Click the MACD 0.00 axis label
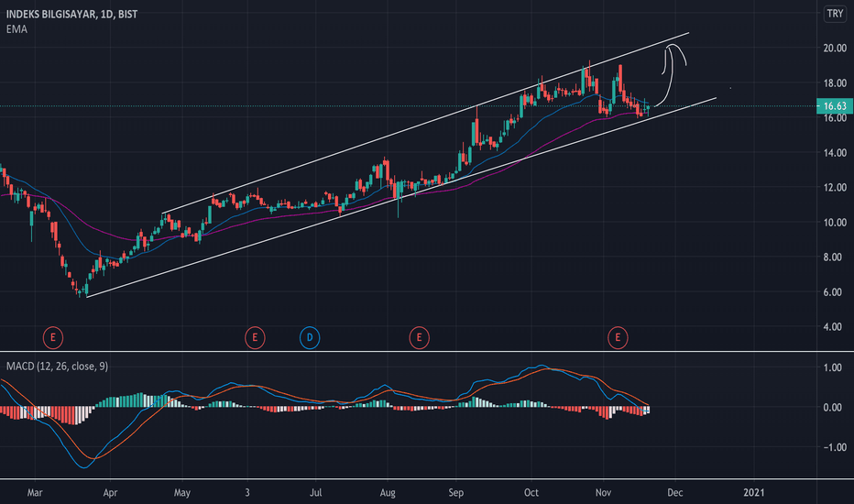 pyautogui.click(x=833, y=408)
